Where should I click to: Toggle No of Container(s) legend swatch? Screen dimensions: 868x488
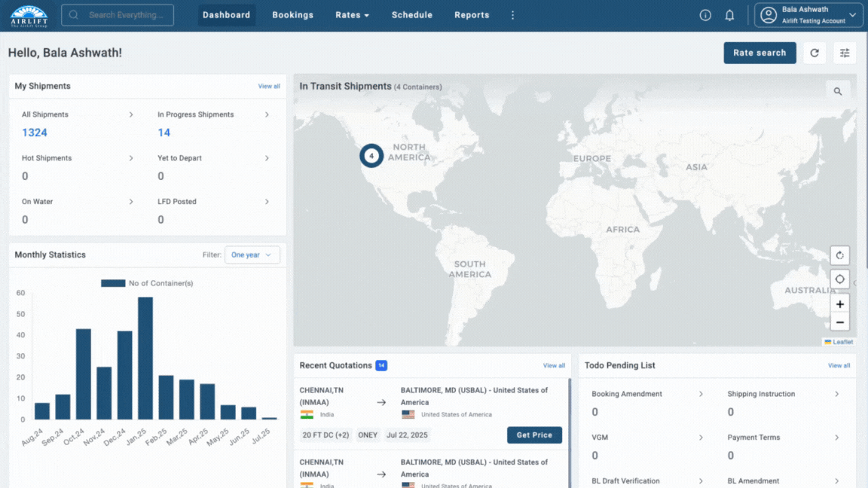(x=113, y=283)
